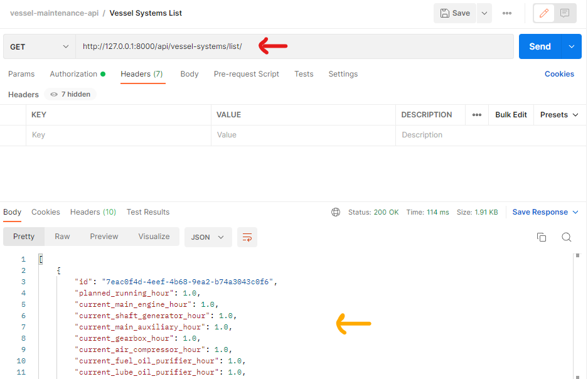Copy the response body with the copy icon
This screenshot has height=379, width=588.
click(542, 237)
